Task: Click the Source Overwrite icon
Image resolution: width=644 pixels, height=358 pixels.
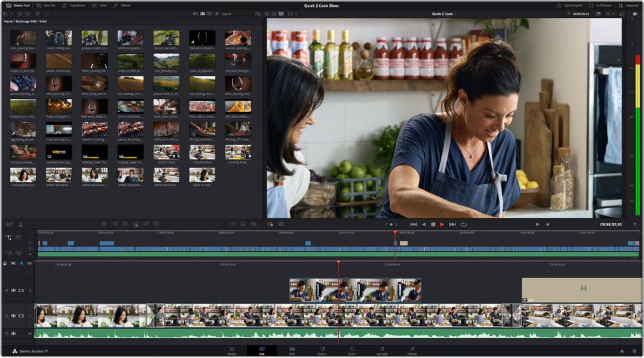Action: [x=156, y=224]
